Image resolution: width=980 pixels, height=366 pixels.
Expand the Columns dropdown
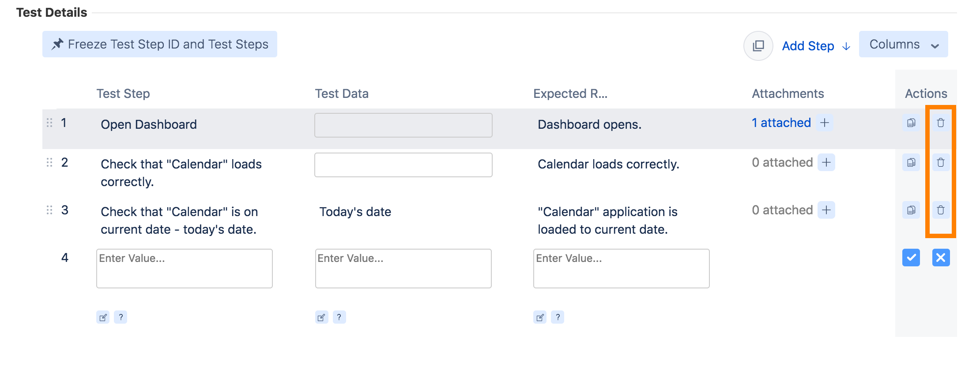[x=903, y=44]
